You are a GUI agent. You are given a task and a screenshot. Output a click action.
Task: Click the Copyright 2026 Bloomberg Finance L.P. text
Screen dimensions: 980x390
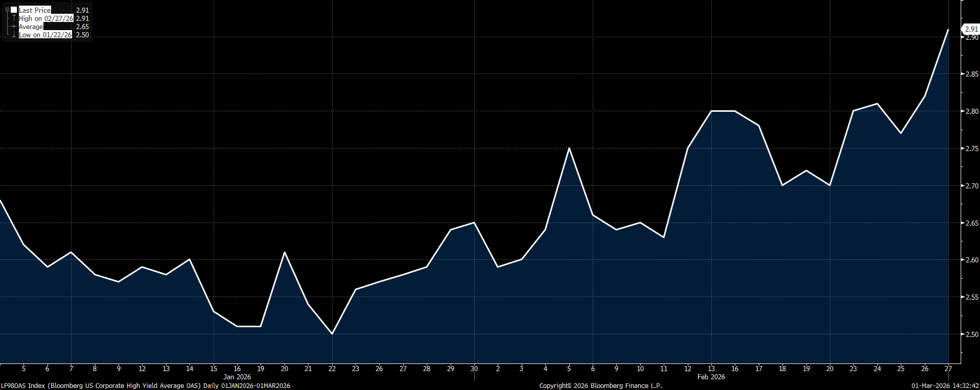tap(600, 386)
